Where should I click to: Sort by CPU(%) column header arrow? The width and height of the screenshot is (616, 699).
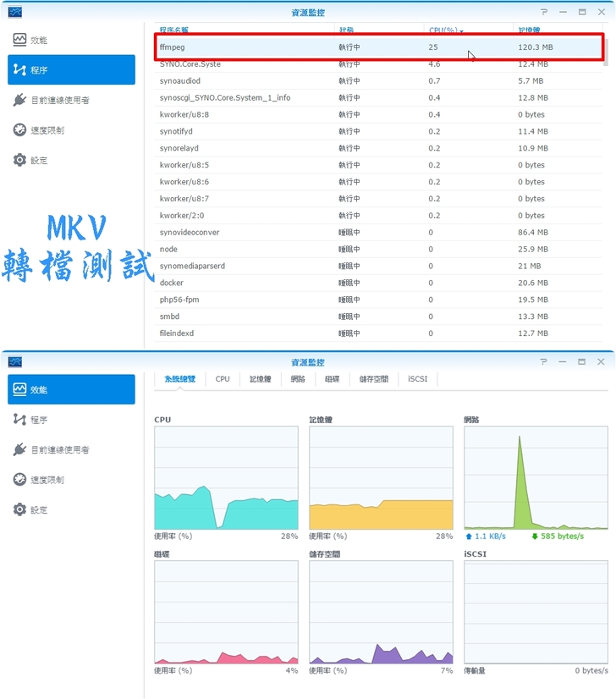(462, 30)
